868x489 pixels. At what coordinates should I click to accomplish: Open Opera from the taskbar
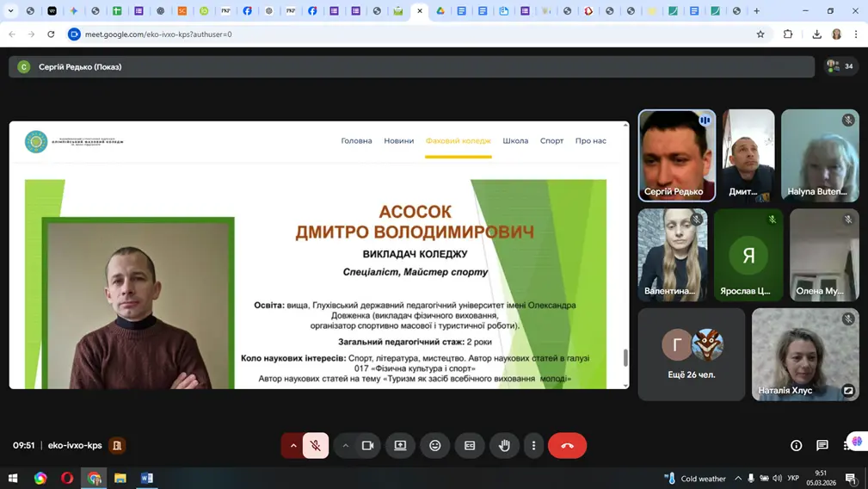click(67, 478)
